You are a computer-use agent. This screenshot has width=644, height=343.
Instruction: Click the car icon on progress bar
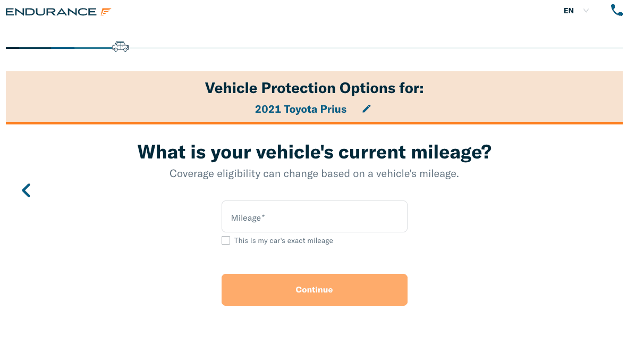click(x=121, y=47)
